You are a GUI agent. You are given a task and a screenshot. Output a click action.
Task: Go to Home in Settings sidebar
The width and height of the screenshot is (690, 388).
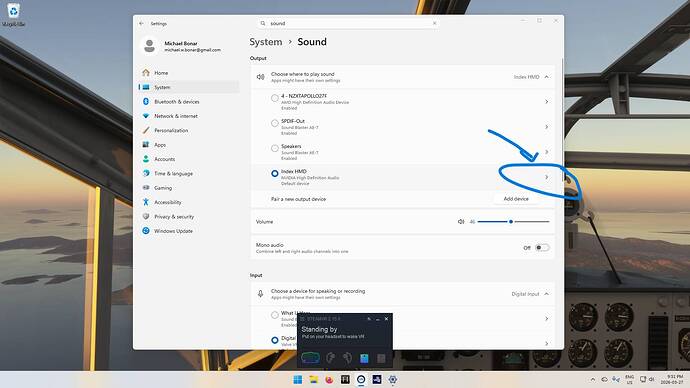pyautogui.click(x=189, y=73)
